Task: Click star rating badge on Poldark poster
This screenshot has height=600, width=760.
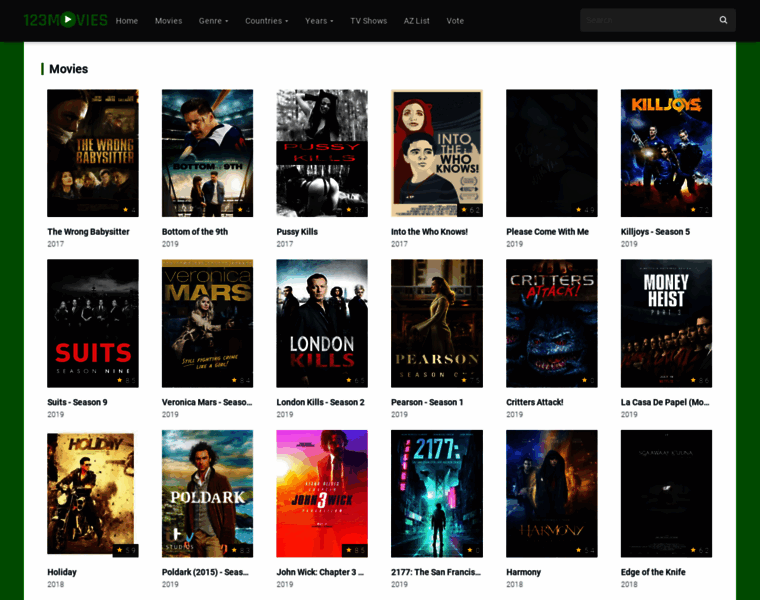Action: 240,551
